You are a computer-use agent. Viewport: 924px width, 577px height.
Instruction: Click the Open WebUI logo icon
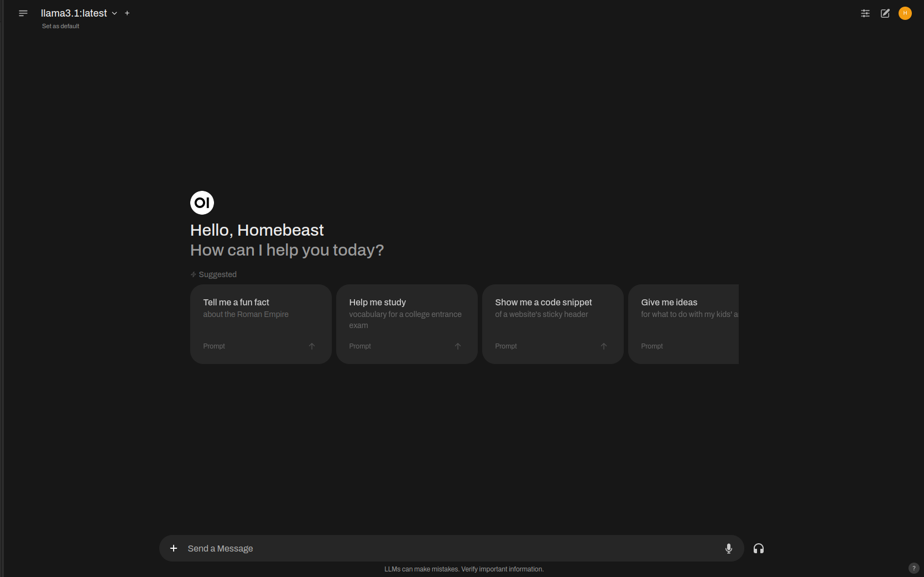(202, 202)
